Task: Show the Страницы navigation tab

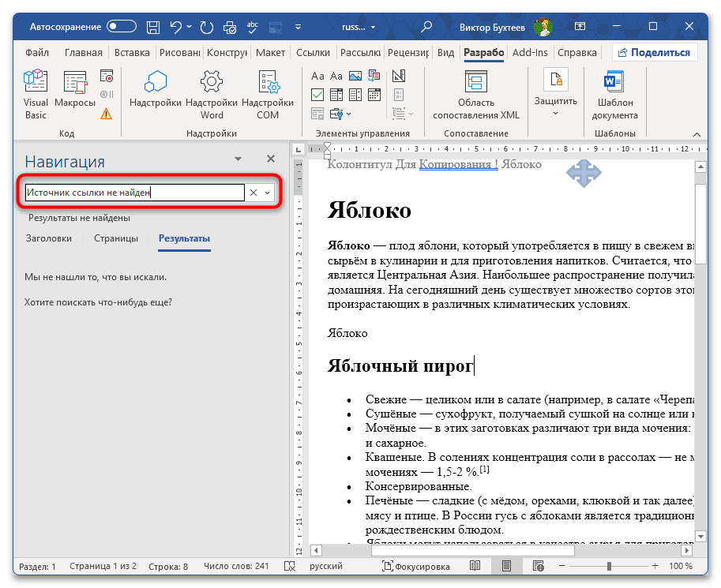Action: 116,238
